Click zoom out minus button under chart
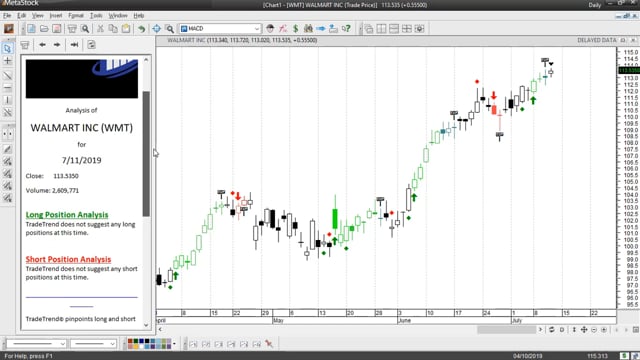This screenshot has width=640, height=360. 594,330
